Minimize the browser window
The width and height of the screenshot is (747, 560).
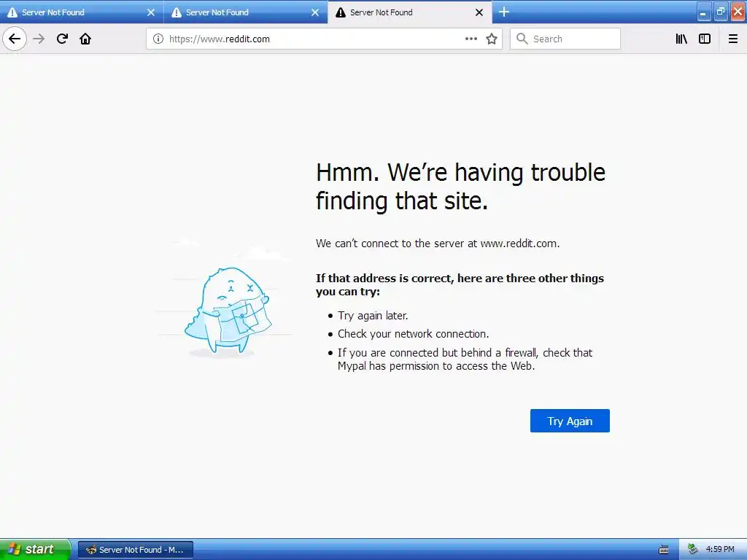coord(703,13)
